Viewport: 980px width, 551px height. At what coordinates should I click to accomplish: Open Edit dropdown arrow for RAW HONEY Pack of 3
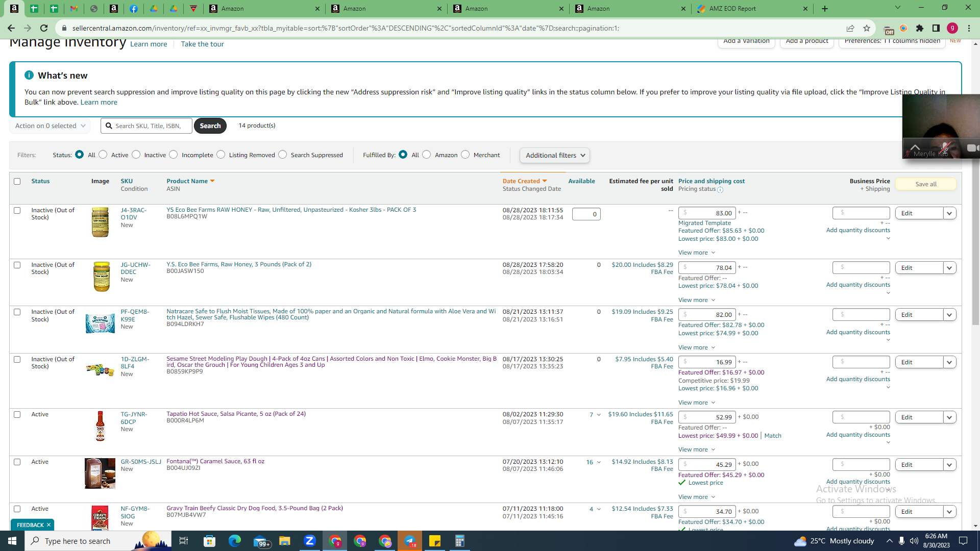pos(949,213)
